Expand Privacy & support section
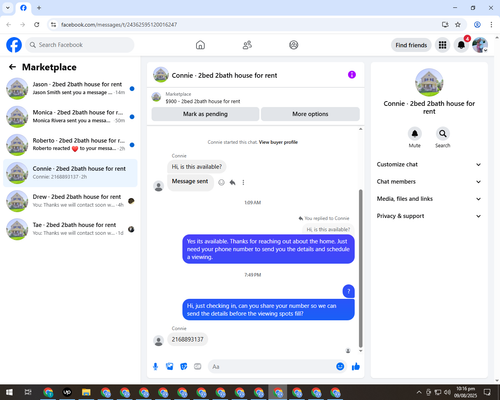The width and height of the screenshot is (500, 400). (x=429, y=216)
